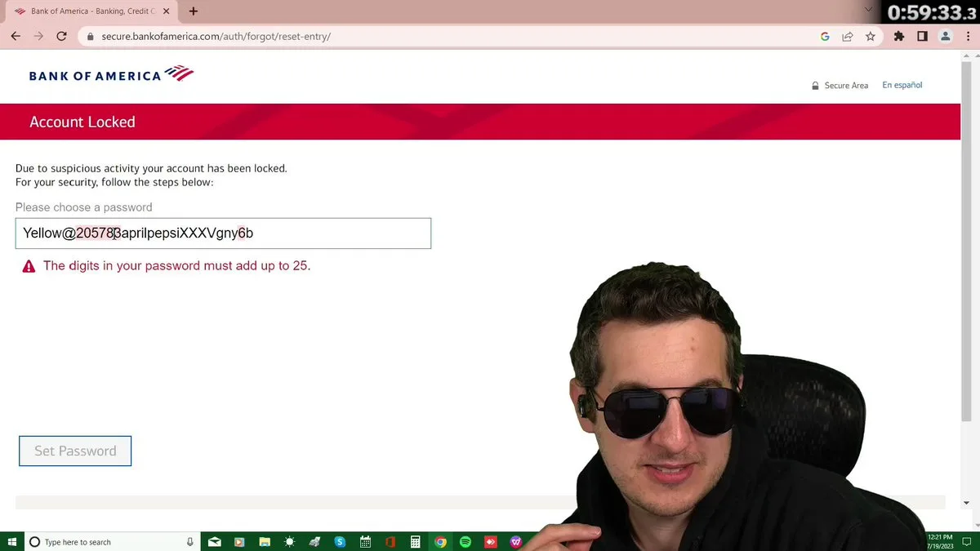Open the Mail app in taskbar
The image size is (980, 551).
point(214,542)
